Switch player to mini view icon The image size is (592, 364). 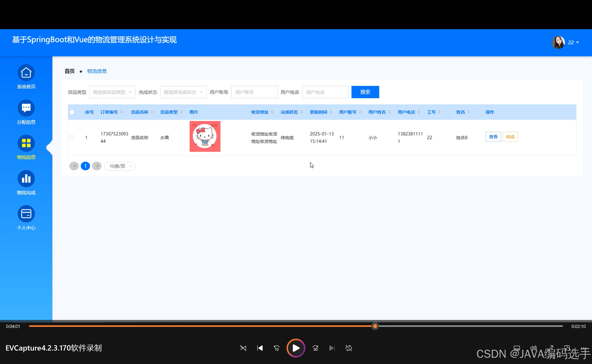[x=567, y=348]
